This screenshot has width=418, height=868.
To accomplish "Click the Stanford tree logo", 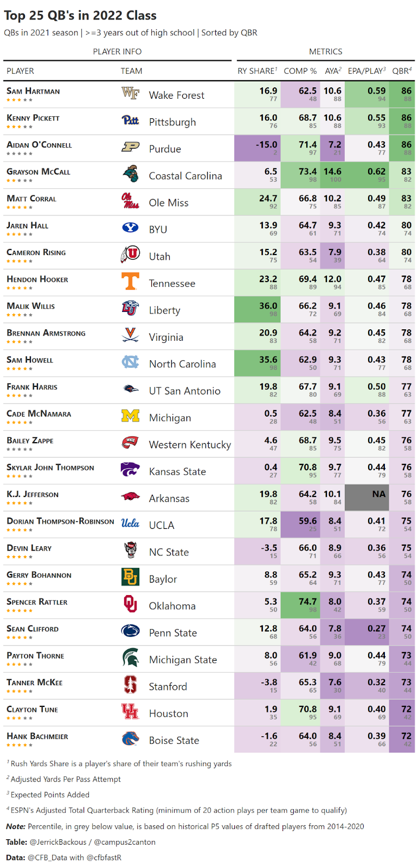I will click(x=130, y=685).
